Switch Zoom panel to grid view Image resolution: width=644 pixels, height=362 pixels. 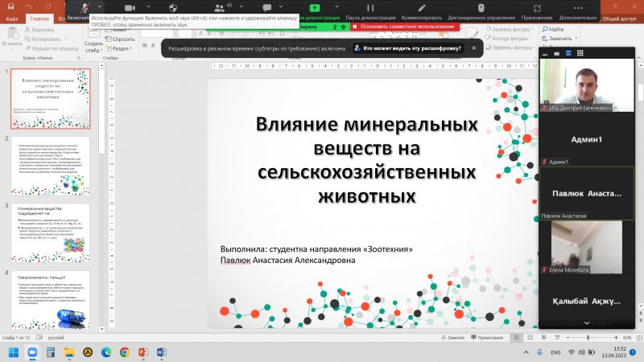pyautogui.click(x=580, y=53)
